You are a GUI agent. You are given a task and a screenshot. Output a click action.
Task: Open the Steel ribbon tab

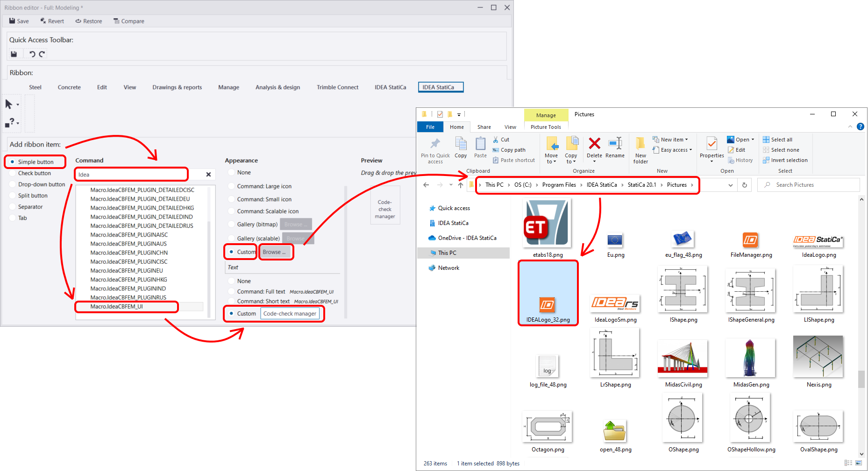(35, 87)
